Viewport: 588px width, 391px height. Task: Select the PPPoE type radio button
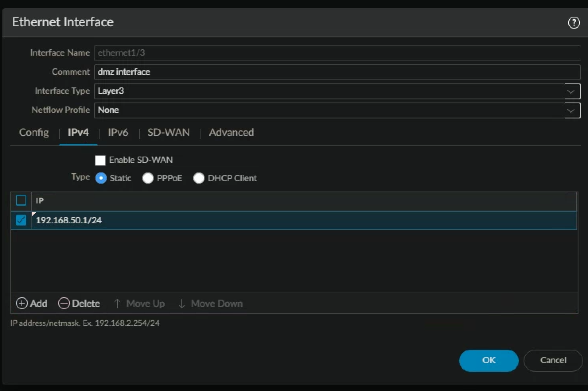pyautogui.click(x=148, y=178)
